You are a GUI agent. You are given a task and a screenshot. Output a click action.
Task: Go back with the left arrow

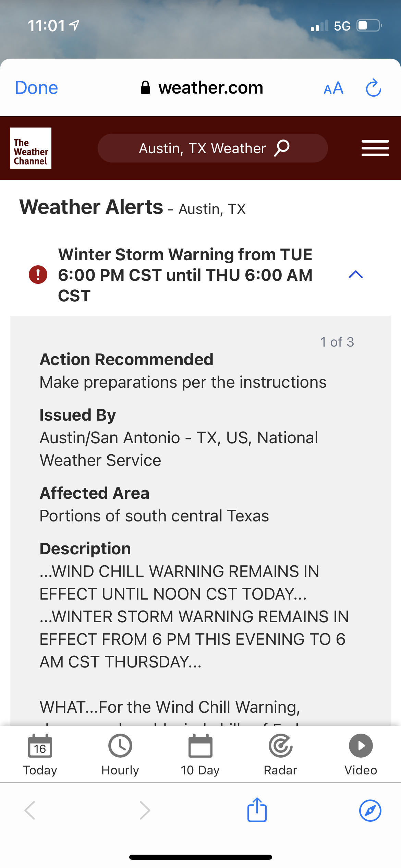[30, 810]
